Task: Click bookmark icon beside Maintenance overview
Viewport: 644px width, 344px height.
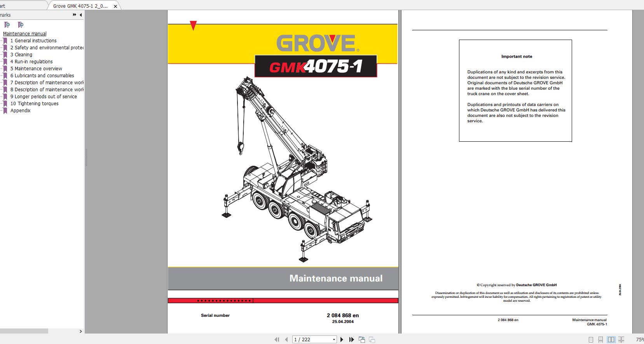Action: point(5,69)
